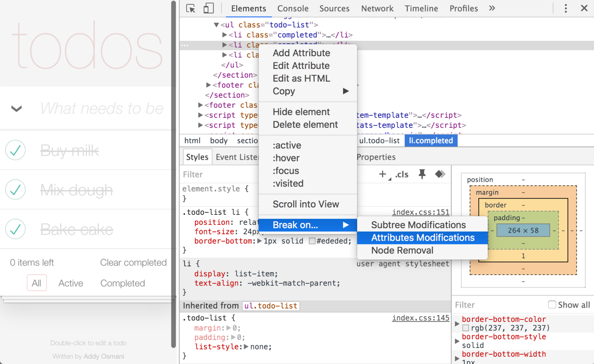Screen dimensions: 594x364
Task: Select Subtree Modifications breakpoint
Action: click(x=422, y=225)
